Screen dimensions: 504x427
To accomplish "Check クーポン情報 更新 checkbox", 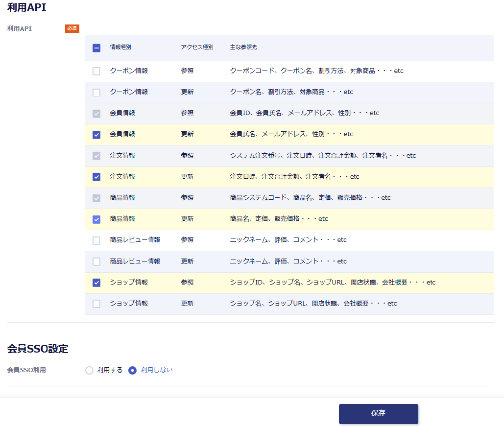I will click(x=96, y=93).
